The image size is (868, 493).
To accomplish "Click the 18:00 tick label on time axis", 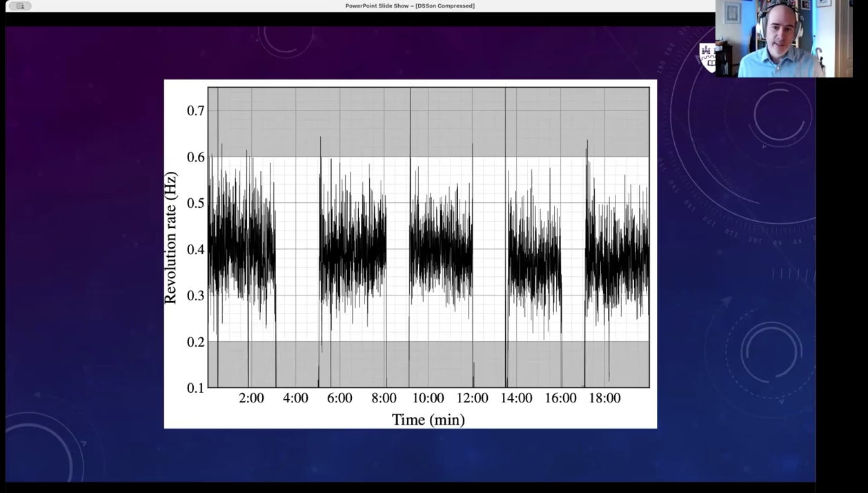I will coord(604,398).
